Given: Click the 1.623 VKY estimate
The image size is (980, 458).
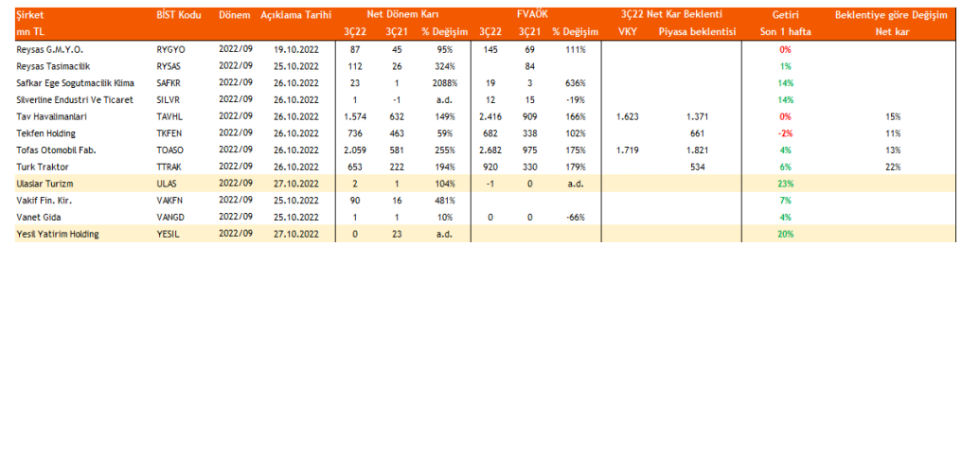Looking at the screenshot, I should point(627,116).
